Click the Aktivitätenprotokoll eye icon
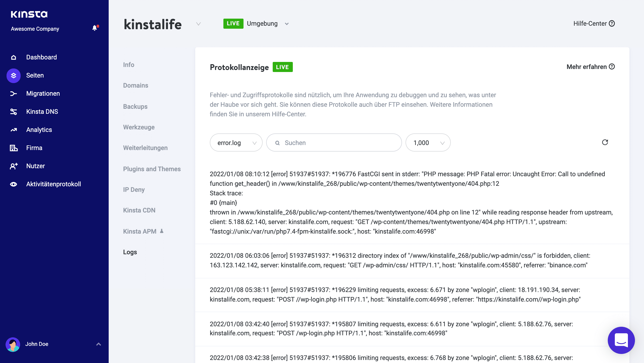Viewport: 644px width, 363px height. point(13,184)
